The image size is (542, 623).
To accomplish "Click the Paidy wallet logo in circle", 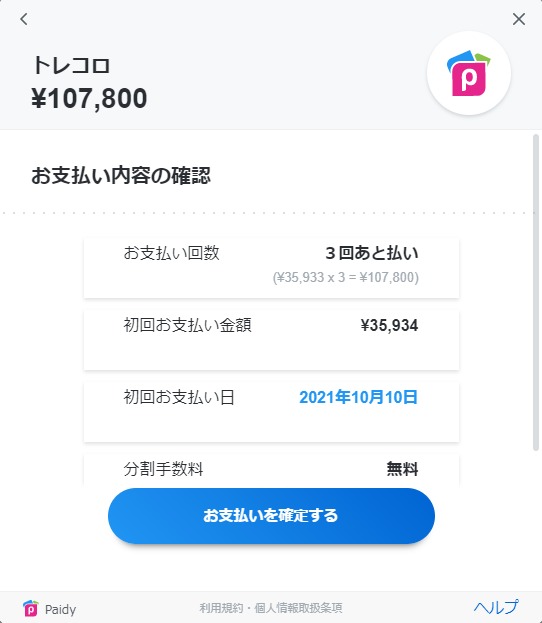I will point(469,73).
